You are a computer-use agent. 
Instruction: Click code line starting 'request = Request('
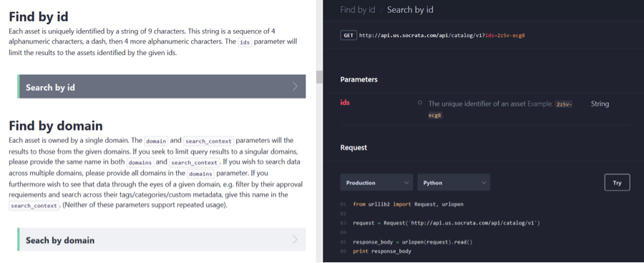(447, 223)
